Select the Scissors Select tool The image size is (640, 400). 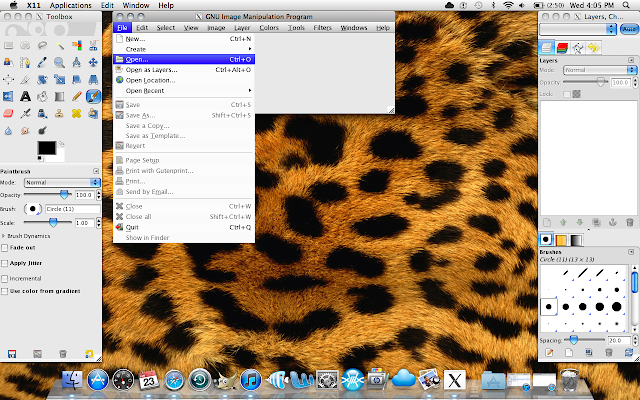(x=93, y=45)
